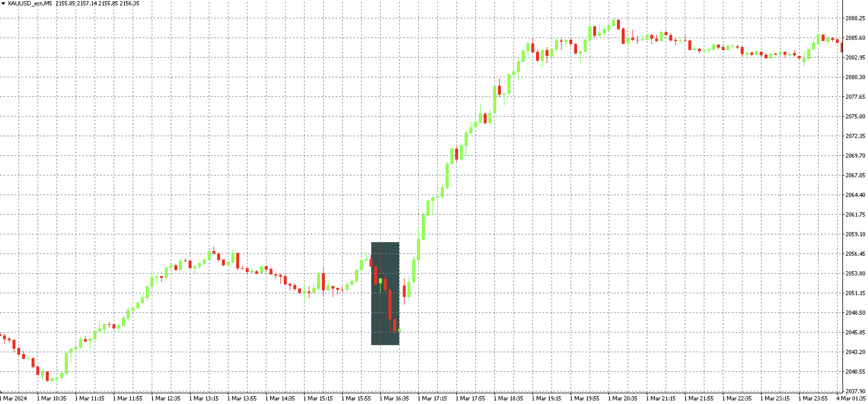Click the chart shift triangle at bottom-left corner
Viewport: 868px width, 404px height.
coord(1,392)
